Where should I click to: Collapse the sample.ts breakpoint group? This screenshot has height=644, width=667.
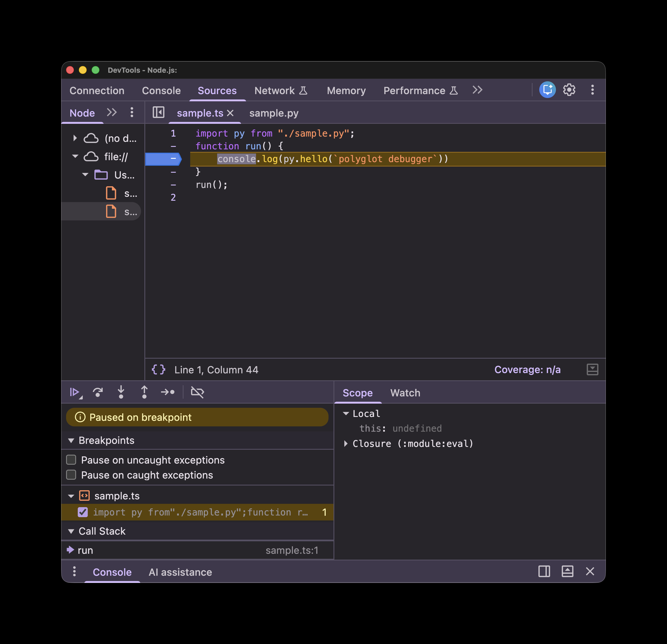(71, 496)
